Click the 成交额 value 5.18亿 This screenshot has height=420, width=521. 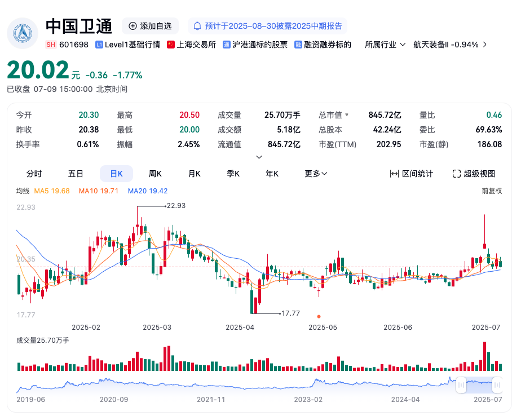click(289, 130)
